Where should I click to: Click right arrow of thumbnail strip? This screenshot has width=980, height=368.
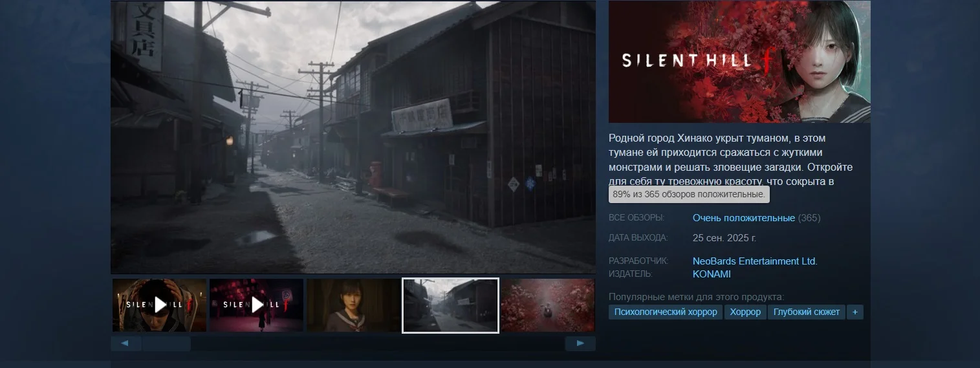(x=580, y=343)
